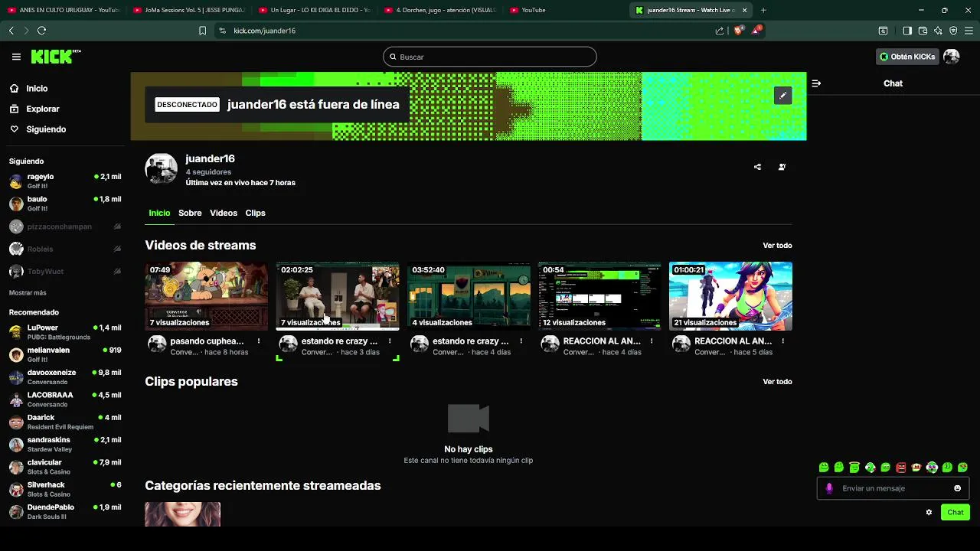
Task: Open the Brave Leo AI star icon
Action: pos(938,31)
